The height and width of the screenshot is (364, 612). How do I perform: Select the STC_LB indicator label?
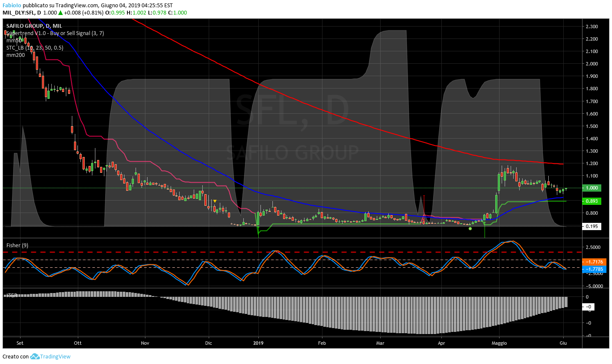[x=35, y=48]
